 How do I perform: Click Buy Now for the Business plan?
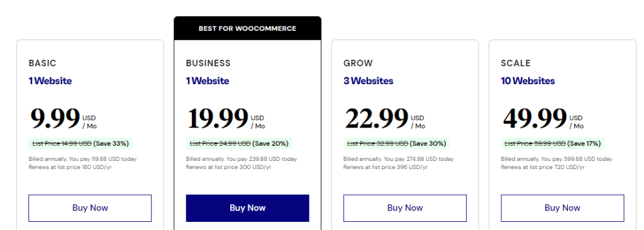click(x=248, y=208)
